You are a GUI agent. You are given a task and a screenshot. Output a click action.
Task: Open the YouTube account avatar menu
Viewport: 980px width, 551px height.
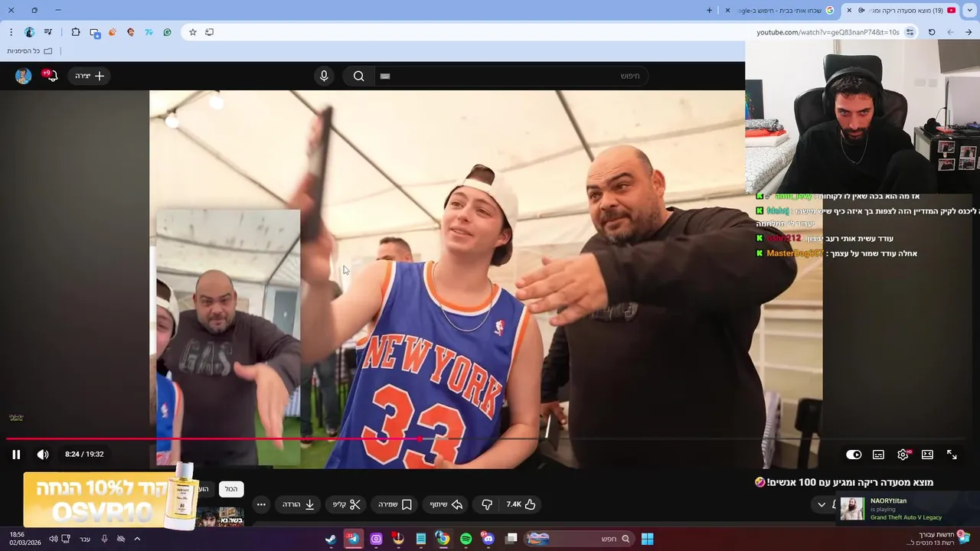(23, 76)
